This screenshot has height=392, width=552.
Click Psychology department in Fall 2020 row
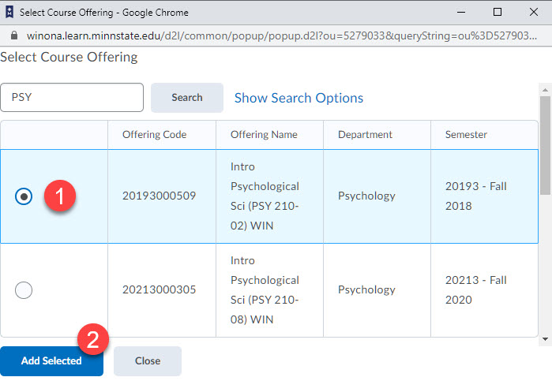pos(366,289)
